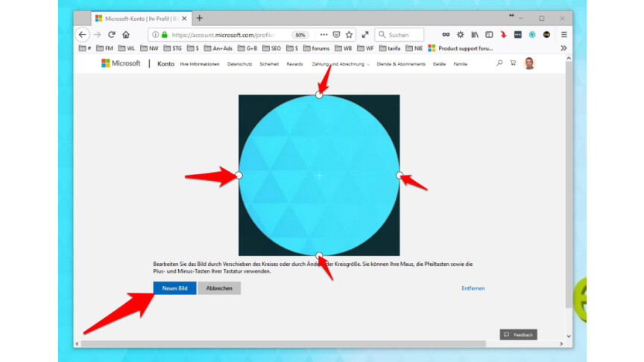Open the account profile picture menu
Image resolution: width=644 pixels, height=362 pixels.
(529, 63)
